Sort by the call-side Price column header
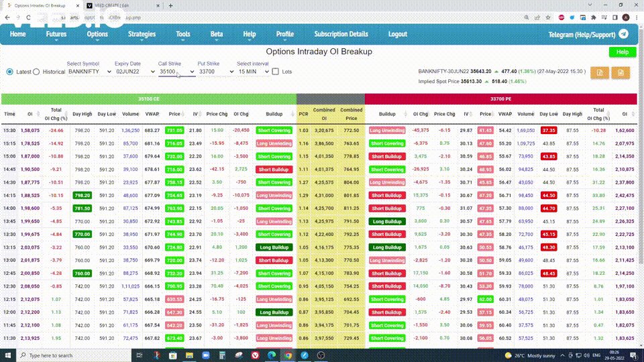 (174, 114)
